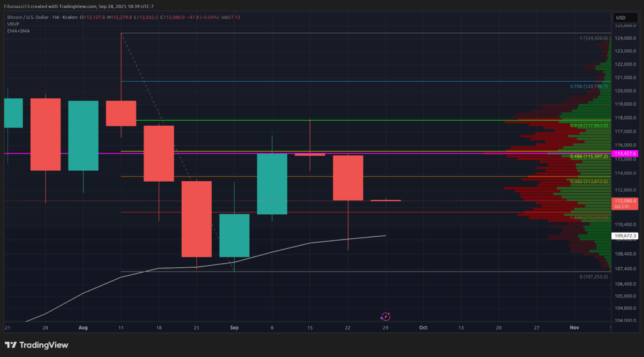This screenshot has height=357, width=644.
Task: Click the purple lightning event icon near Sep 29
Action: click(386, 317)
